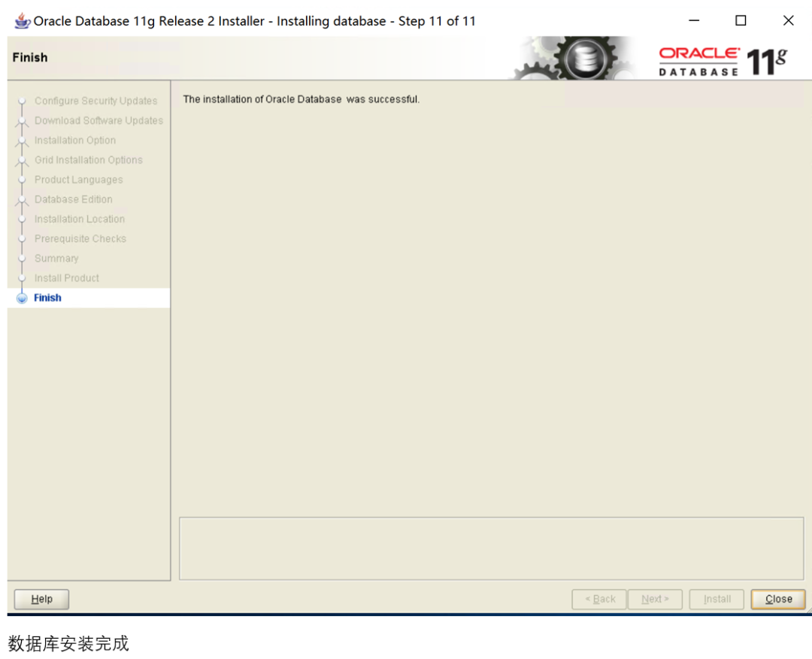
Task: Click the Chinese caption below the window
Action: point(68,643)
